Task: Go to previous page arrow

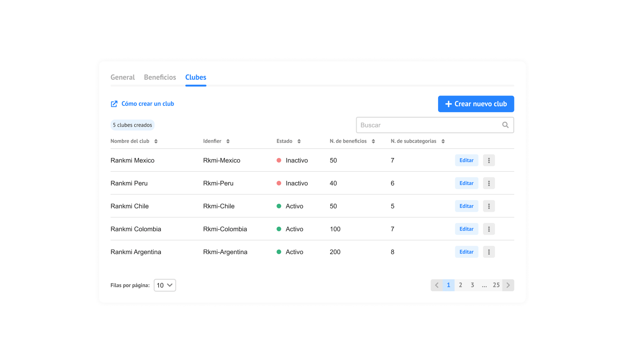Action: [437, 285]
